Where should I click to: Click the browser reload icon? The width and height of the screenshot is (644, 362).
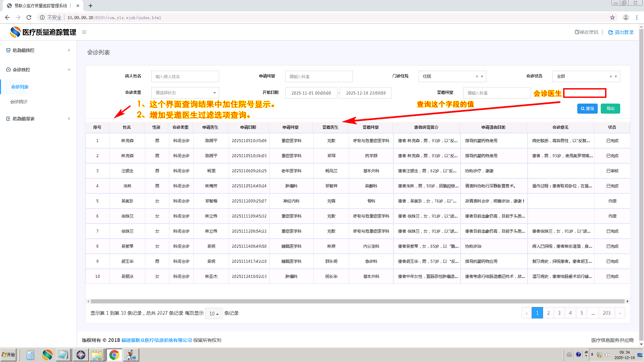[x=29, y=17]
